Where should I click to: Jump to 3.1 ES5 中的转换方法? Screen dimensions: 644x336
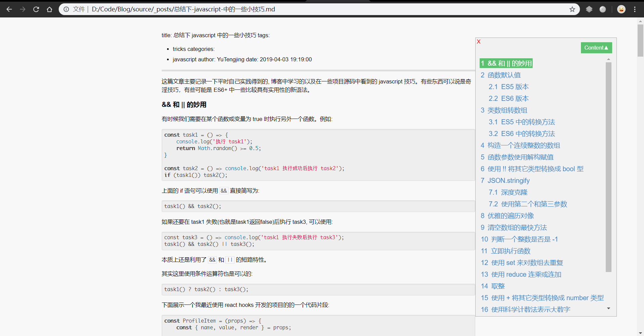[x=522, y=122]
